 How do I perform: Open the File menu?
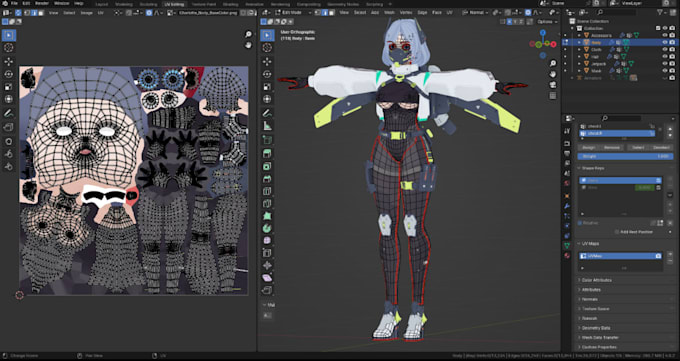click(14, 3)
